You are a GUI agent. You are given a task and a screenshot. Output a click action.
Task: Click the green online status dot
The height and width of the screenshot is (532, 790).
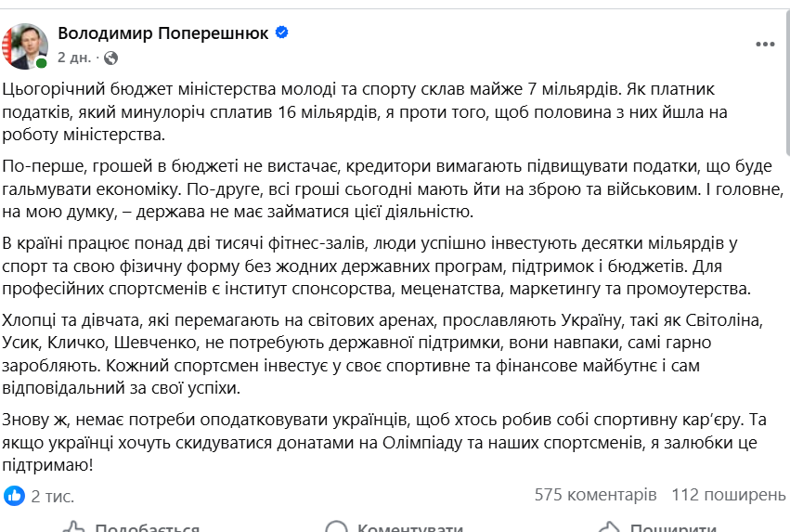coord(42,63)
